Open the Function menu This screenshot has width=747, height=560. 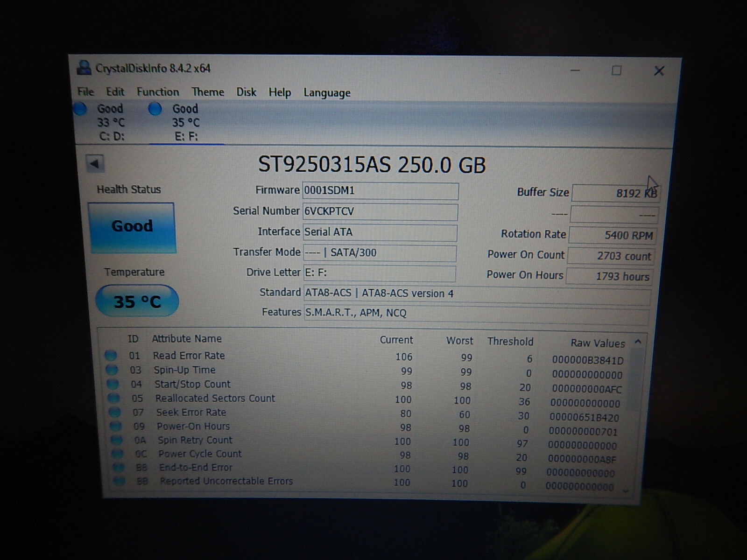(158, 91)
